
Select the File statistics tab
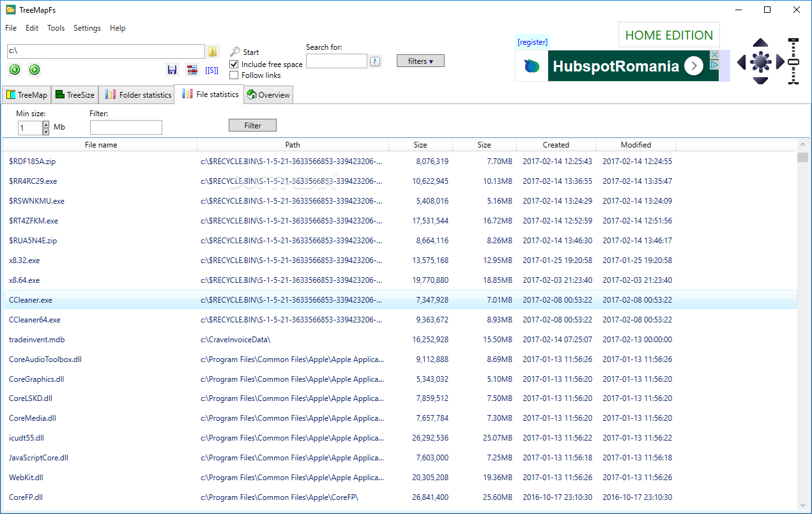(209, 94)
